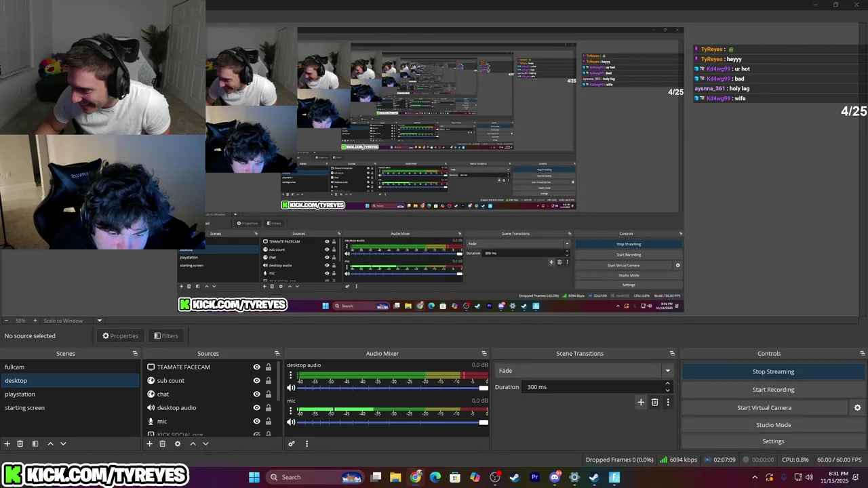Add configurable transition plus icon
This screenshot has width=868, height=488.
coord(641,402)
